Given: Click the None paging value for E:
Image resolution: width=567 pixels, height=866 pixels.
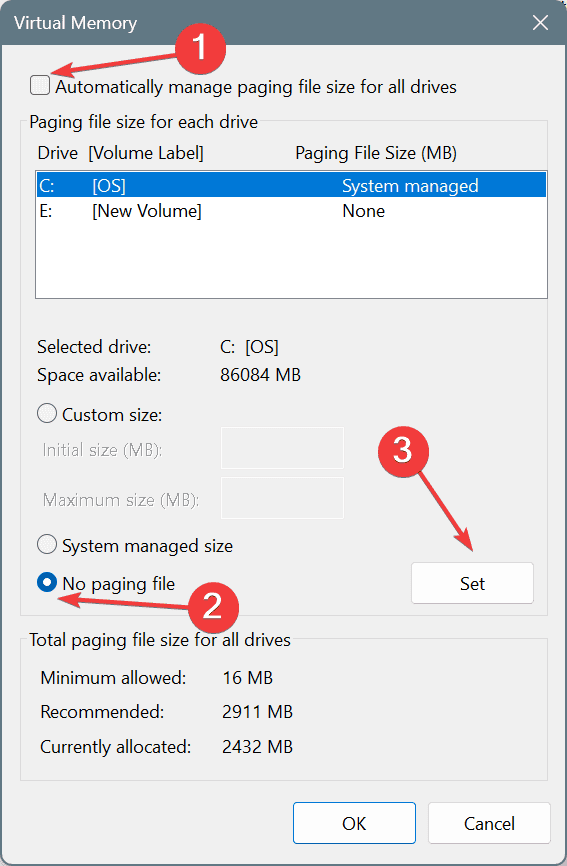Looking at the screenshot, I should [363, 211].
